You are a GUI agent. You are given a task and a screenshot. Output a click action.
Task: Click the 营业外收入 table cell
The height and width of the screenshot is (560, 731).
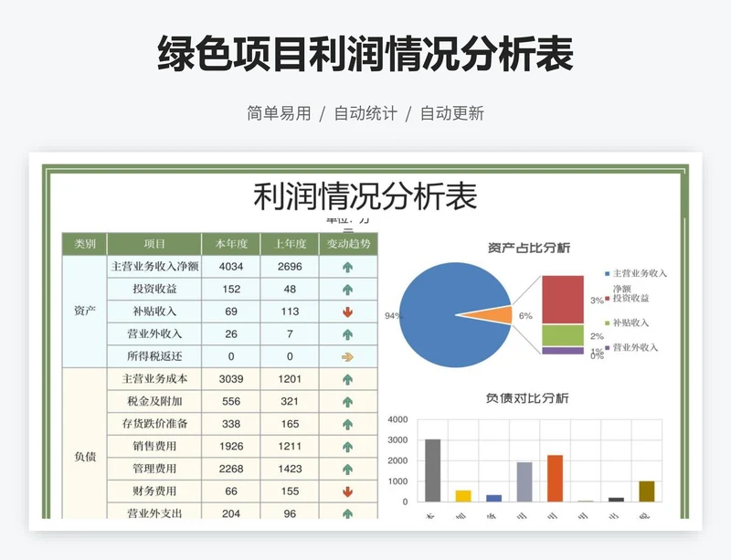point(154,333)
